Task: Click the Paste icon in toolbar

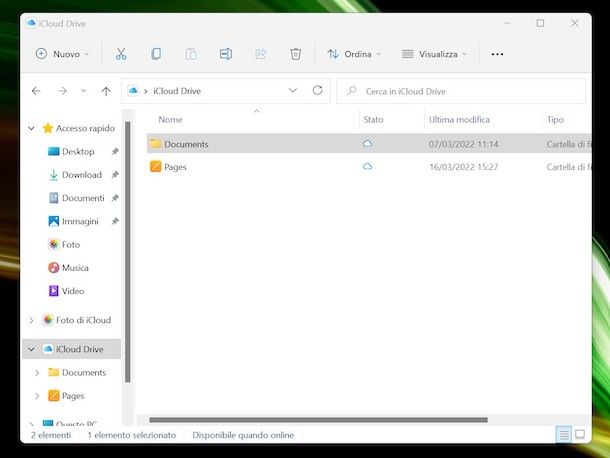Action: pyautogui.click(x=191, y=54)
